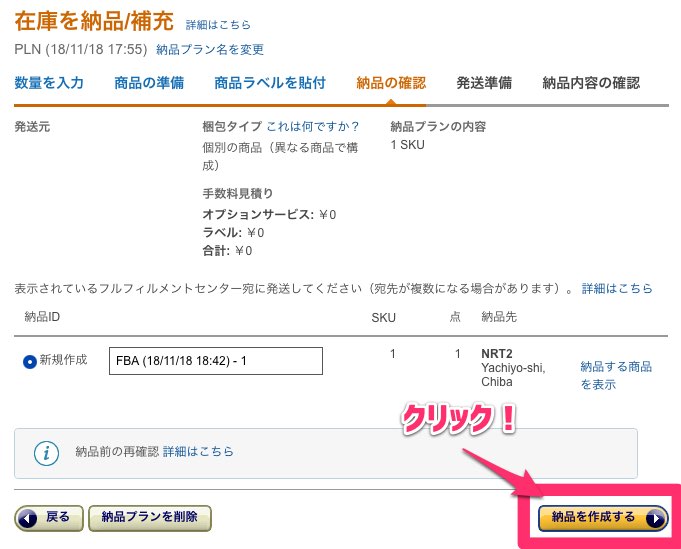Click the left-arrow icon on the 戻る button
Viewport: 681px width, 549px height.
28,518
